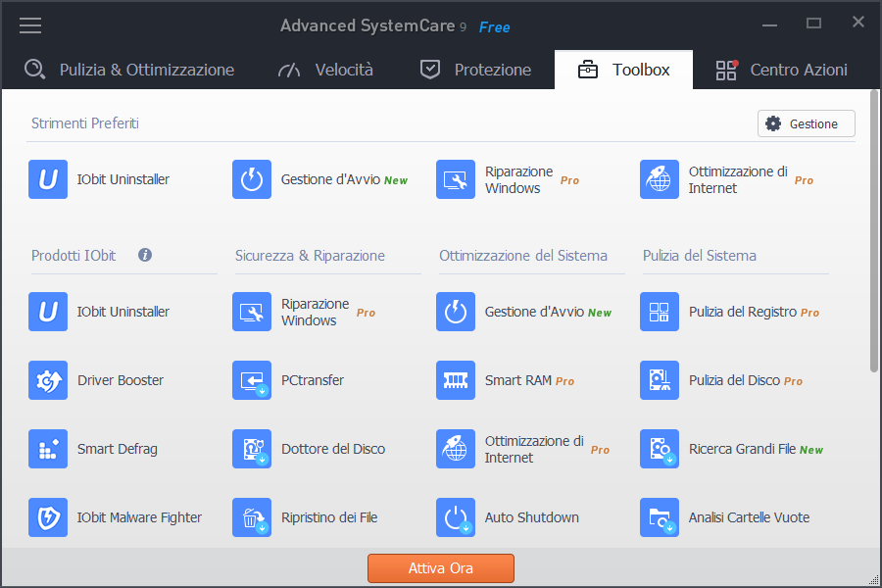Open Gestione d'Avvio icon under Ottimizzazione del Sistema
882x588 pixels.
tap(456, 312)
